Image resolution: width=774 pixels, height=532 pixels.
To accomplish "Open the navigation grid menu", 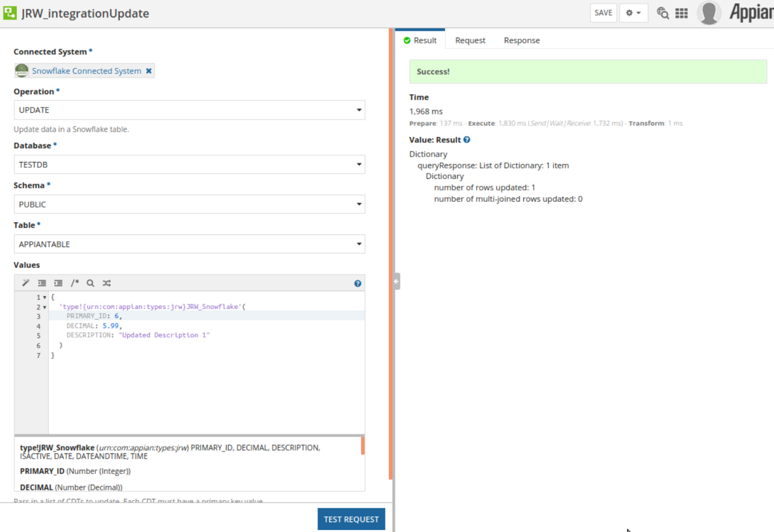I will tap(681, 13).
